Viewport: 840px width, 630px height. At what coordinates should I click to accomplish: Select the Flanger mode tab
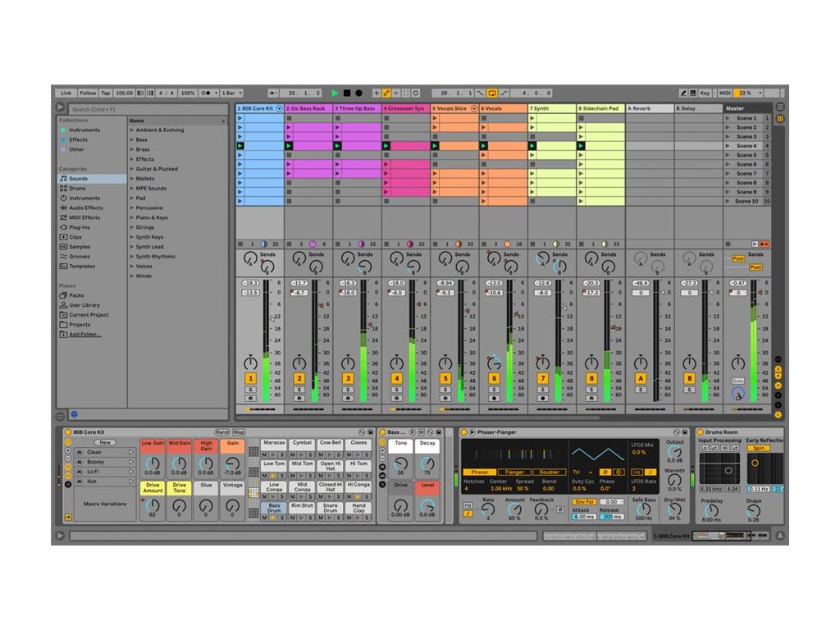point(514,472)
